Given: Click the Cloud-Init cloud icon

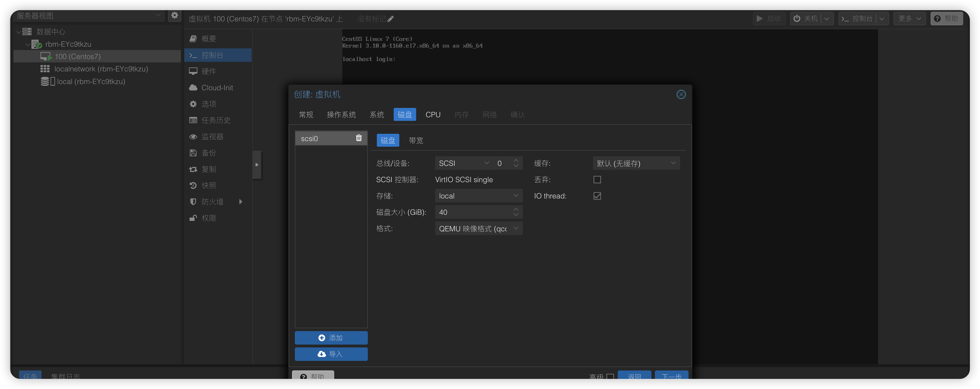Looking at the screenshot, I should pos(193,87).
